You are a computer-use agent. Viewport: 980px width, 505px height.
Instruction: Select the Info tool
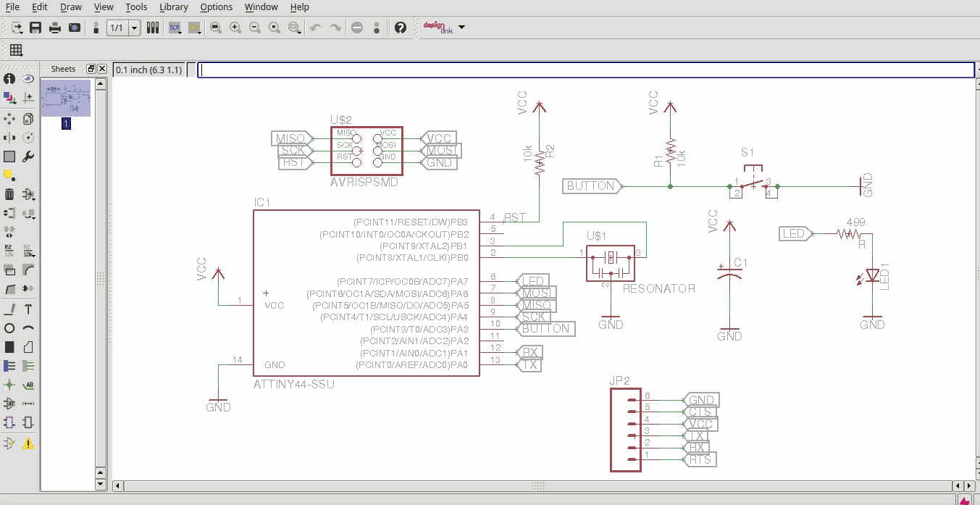(x=9, y=79)
